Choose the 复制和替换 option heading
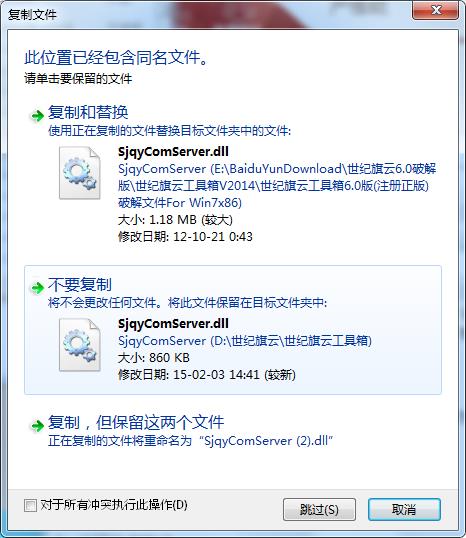This screenshot has height=538, width=466. 88,113
